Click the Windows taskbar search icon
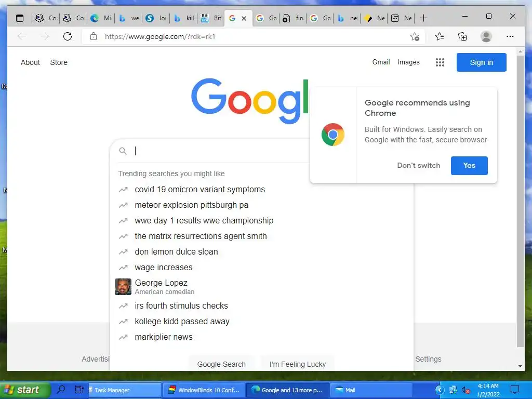This screenshot has width=532, height=399. (x=61, y=390)
